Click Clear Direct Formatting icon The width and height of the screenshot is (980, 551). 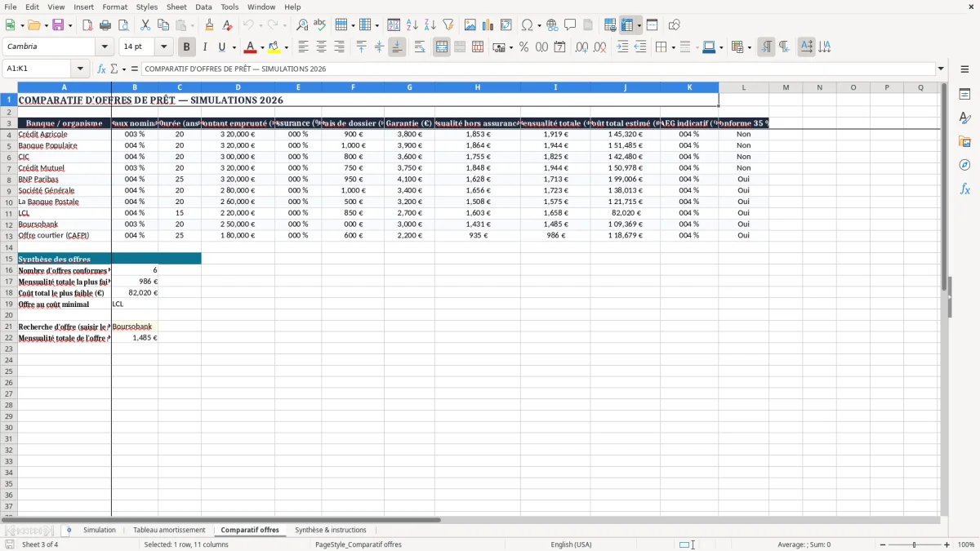(x=227, y=25)
